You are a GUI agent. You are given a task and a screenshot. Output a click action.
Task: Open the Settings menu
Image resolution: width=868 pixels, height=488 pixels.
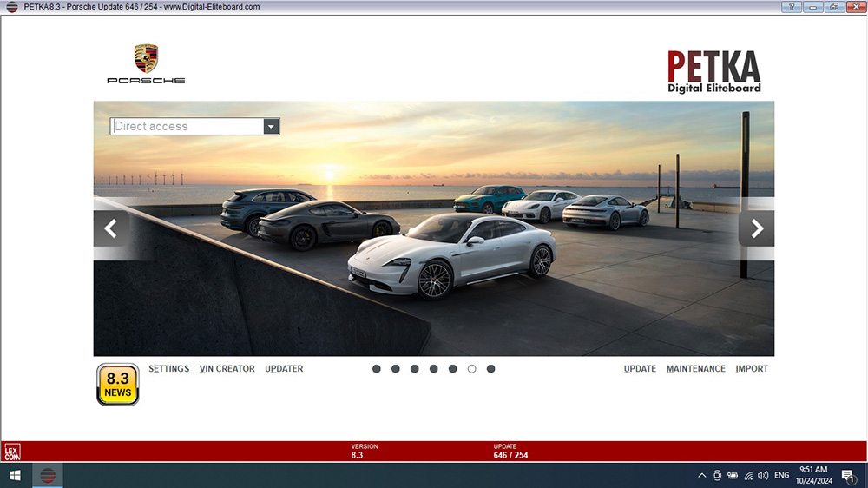pos(169,369)
